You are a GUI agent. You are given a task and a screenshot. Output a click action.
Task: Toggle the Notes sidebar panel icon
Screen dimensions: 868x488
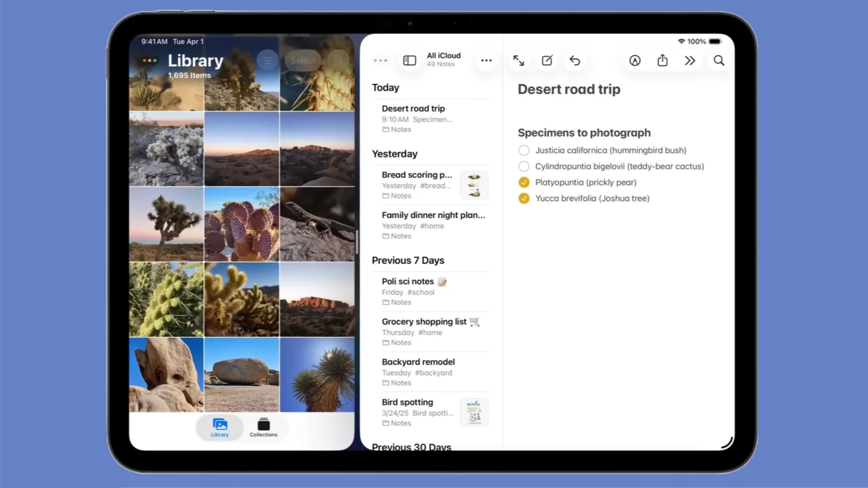click(409, 61)
